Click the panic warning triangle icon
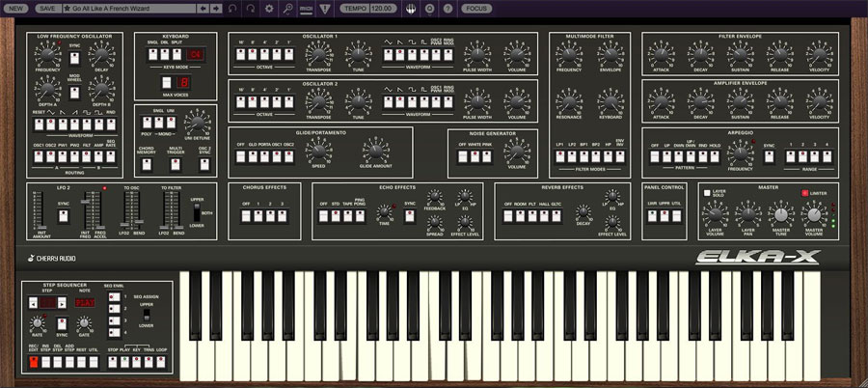Screen dimensions: 868x388 click(324, 9)
